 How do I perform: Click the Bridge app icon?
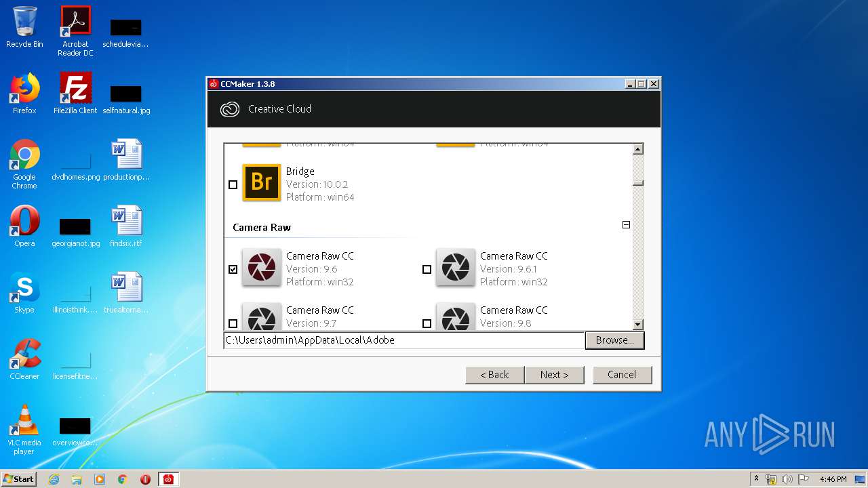click(262, 182)
